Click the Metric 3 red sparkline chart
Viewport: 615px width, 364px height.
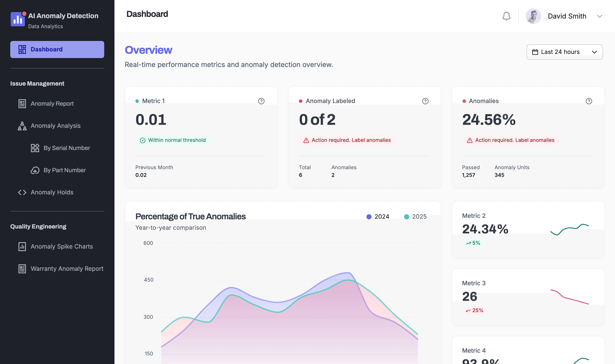pyautogui.click(x=569, y=297)
